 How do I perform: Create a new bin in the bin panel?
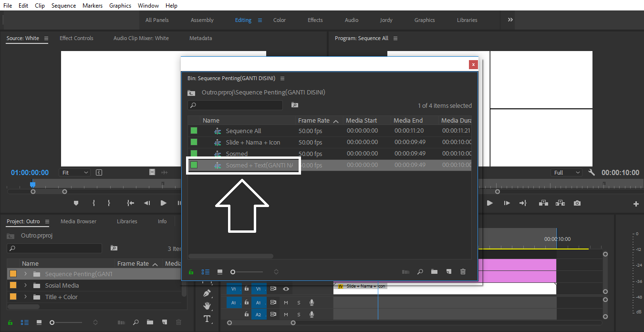point(434,271)
